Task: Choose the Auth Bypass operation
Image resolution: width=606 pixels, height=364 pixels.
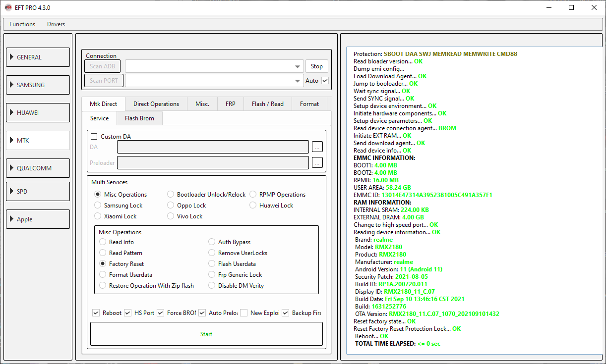Action: click(212, 242)
